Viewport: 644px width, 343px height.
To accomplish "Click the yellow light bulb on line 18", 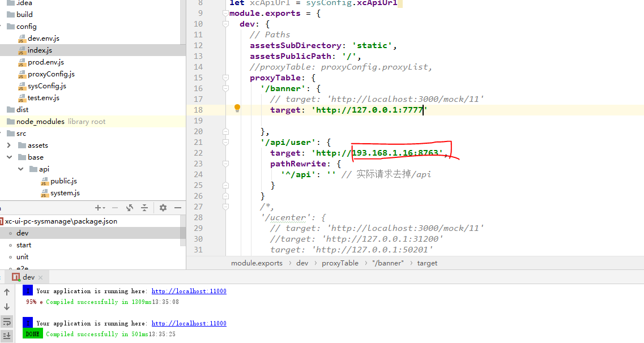I will (237, 108).
